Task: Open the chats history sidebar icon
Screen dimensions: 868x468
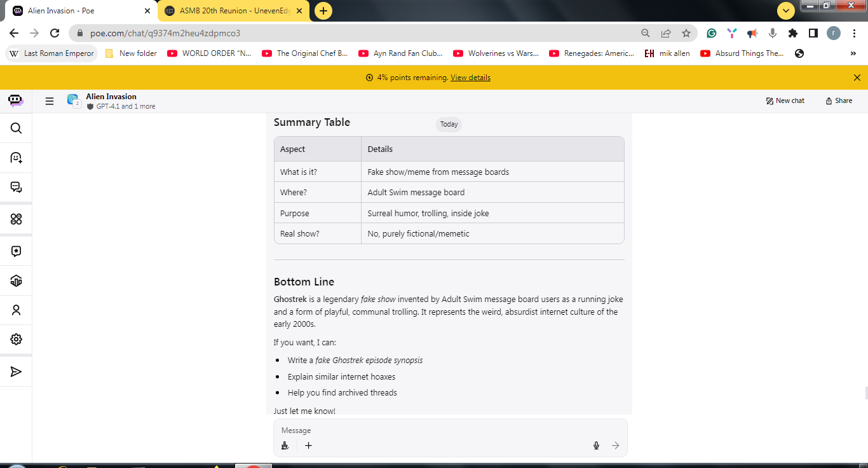Action: pyautogui.click(x=16, y=187)
